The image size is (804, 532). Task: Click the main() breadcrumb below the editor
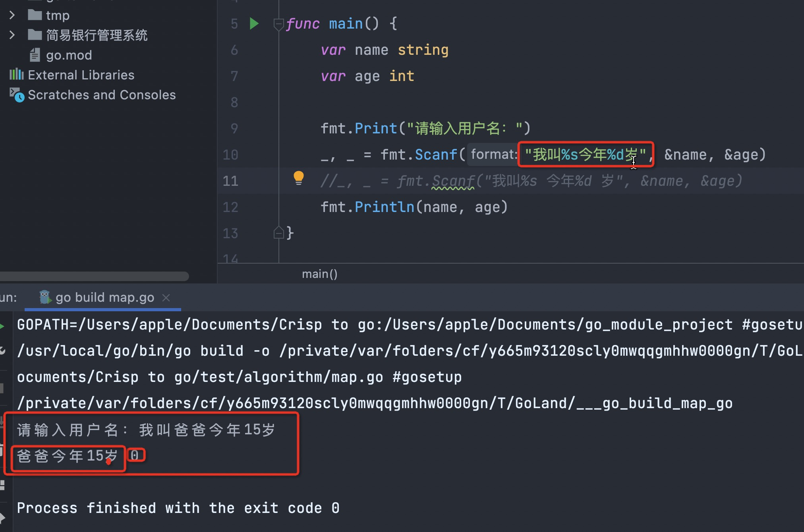click(x=319, y=274)
